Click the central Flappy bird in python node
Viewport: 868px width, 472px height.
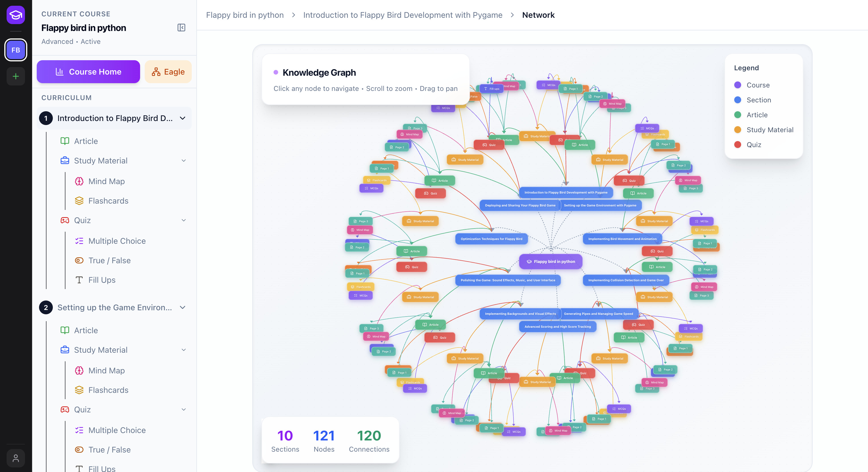pos(551,262)
